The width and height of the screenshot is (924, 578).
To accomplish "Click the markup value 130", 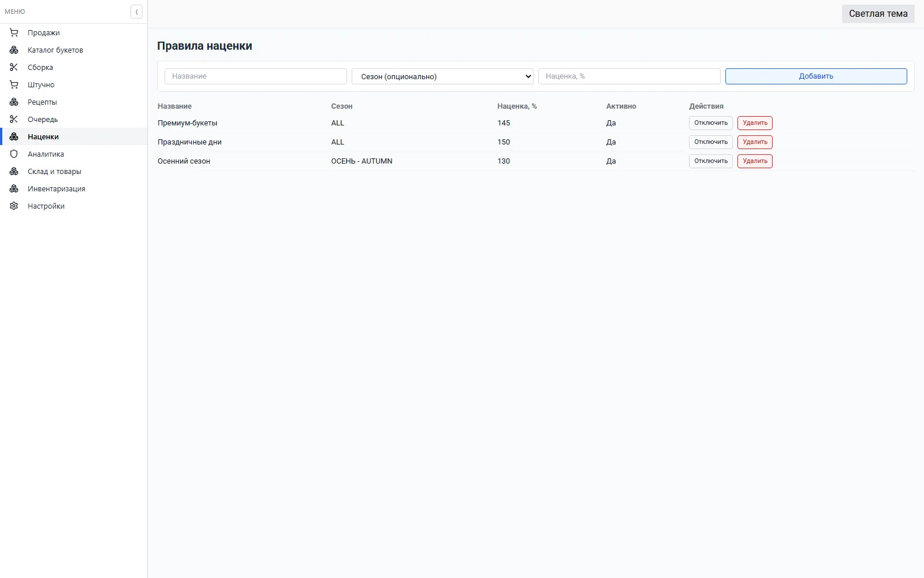I will click(504, 161).
